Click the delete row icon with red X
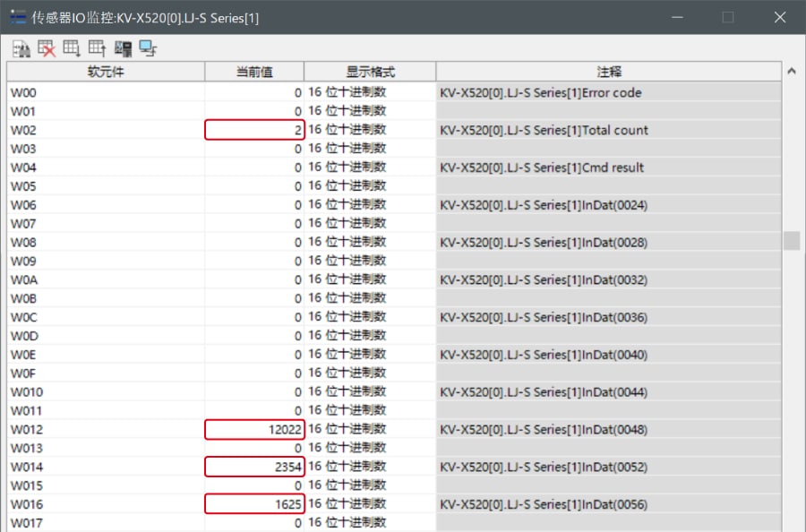This screenshot has width=806, height=532. 46,48
